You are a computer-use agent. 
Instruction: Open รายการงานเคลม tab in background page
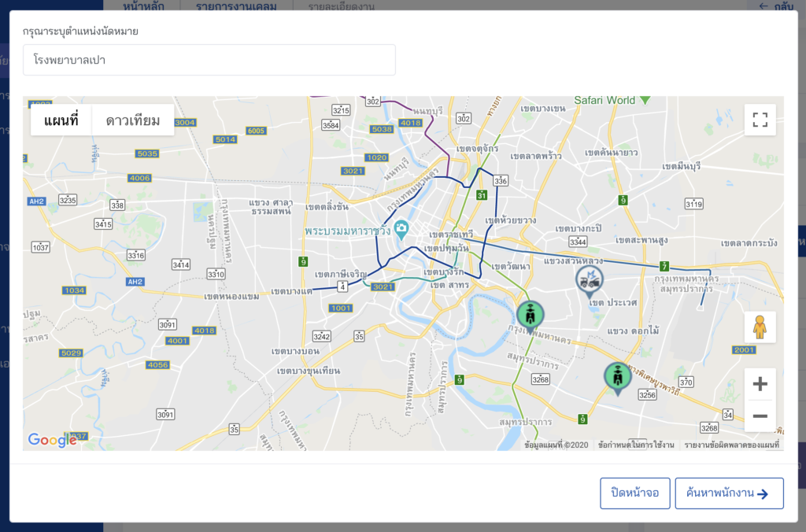[236, 6]
